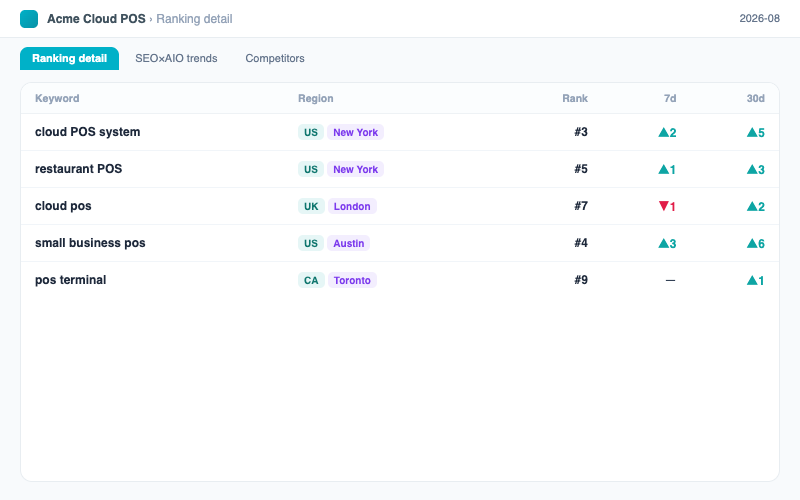Click the Region column header
The height and width of the screenshot is (500, 800).
tap(316, 98)
